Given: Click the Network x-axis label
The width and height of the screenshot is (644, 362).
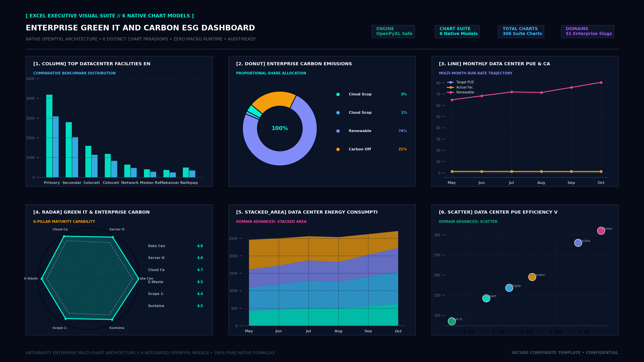Looking at the screenshot, I should click(130, 183).
